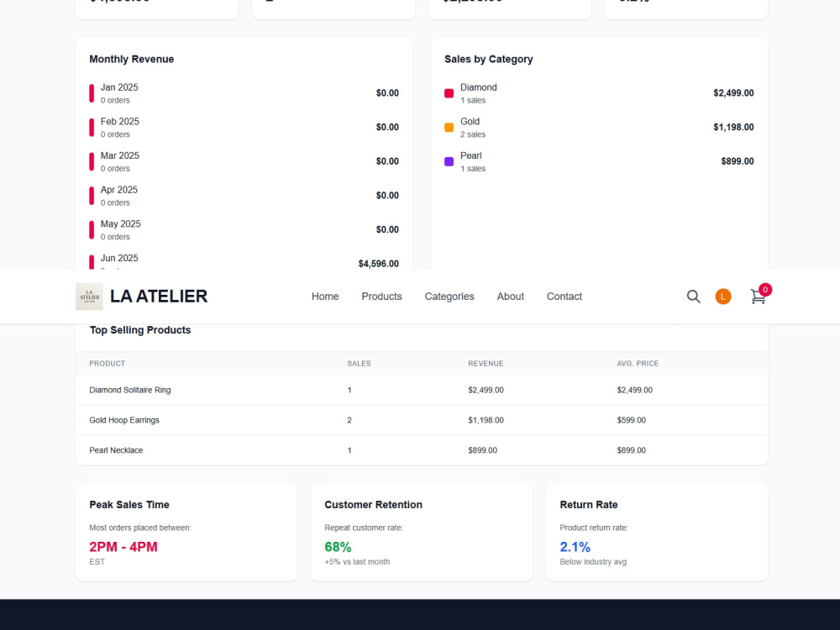Screen dimensions: 840x630
Task: Click the 2.1% return rate value
Action: pos(575,547)
